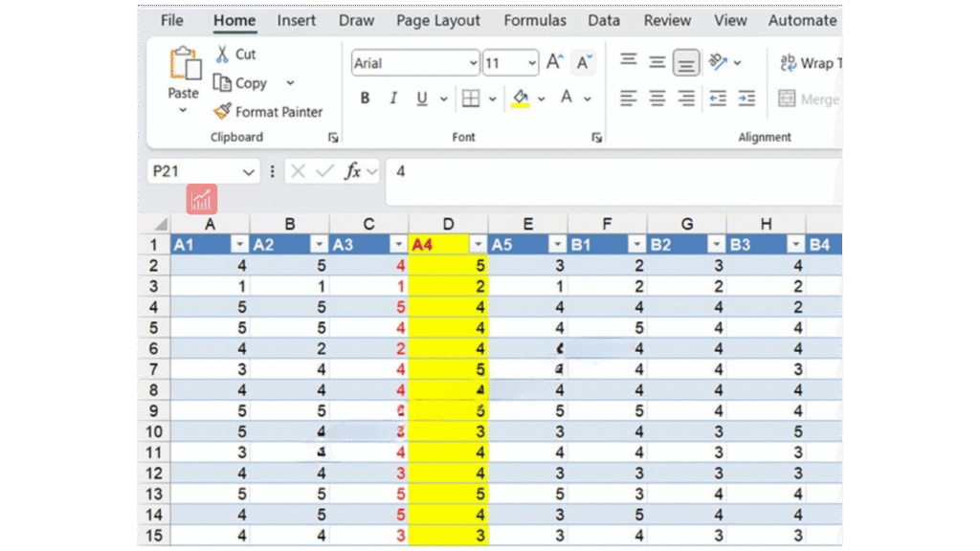
Task: Click the fx Insert Function icon
Action: pos(353,171)
